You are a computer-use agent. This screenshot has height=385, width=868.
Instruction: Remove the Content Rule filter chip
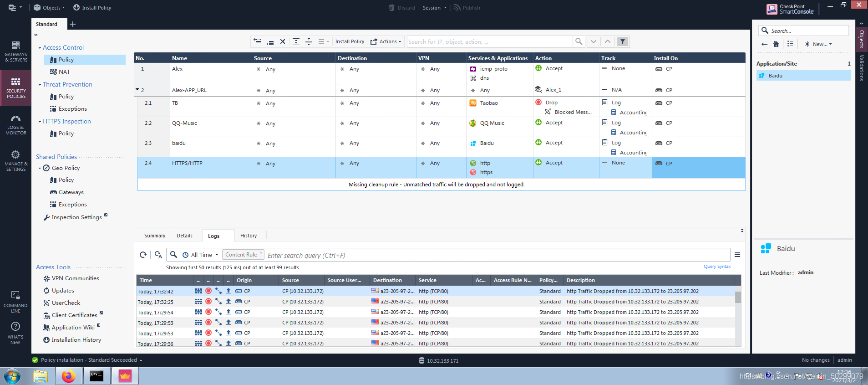[x=261, y=253]
